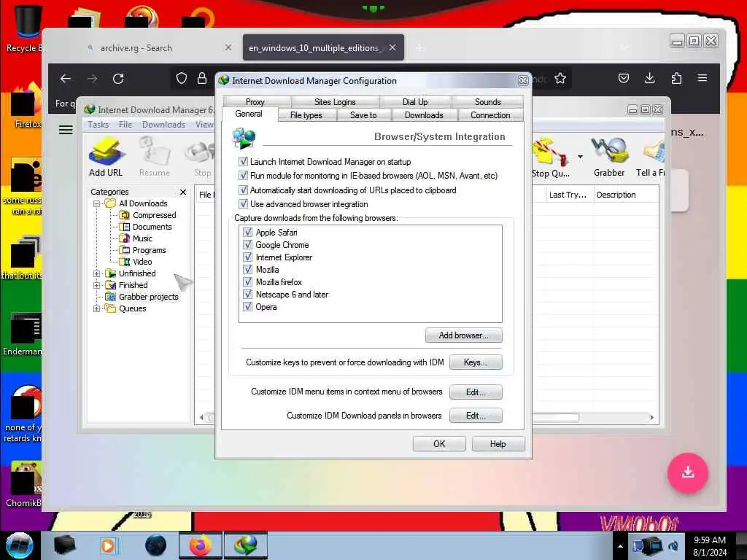The width and height of the screenshot is (747, 560).
Task: Click the Stop toolbar icon in IDM
Action: [202, 157]
